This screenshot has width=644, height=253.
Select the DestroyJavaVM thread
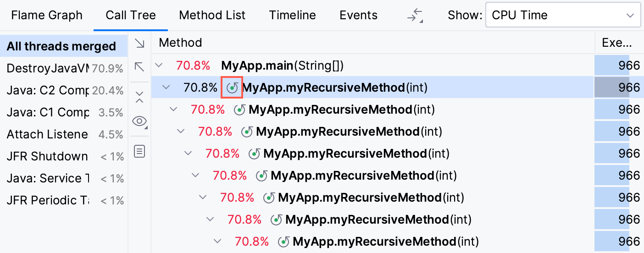tap(48, 68)
